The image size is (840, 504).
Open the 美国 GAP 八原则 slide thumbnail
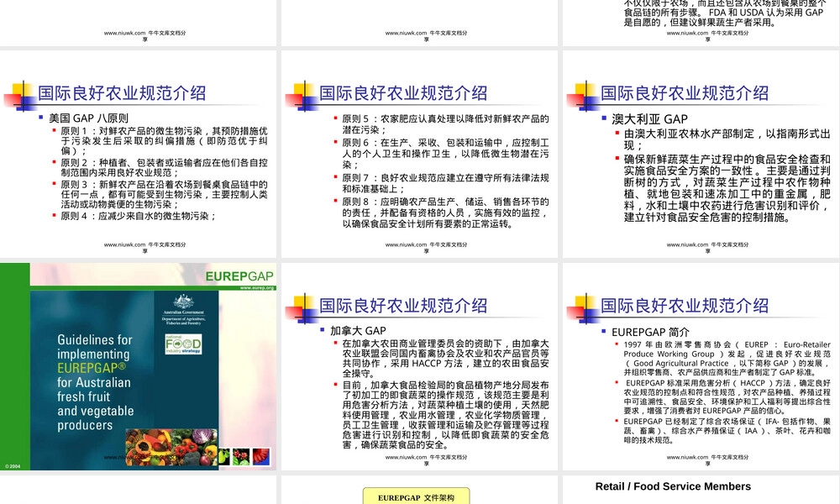click(x=139, y=155)
